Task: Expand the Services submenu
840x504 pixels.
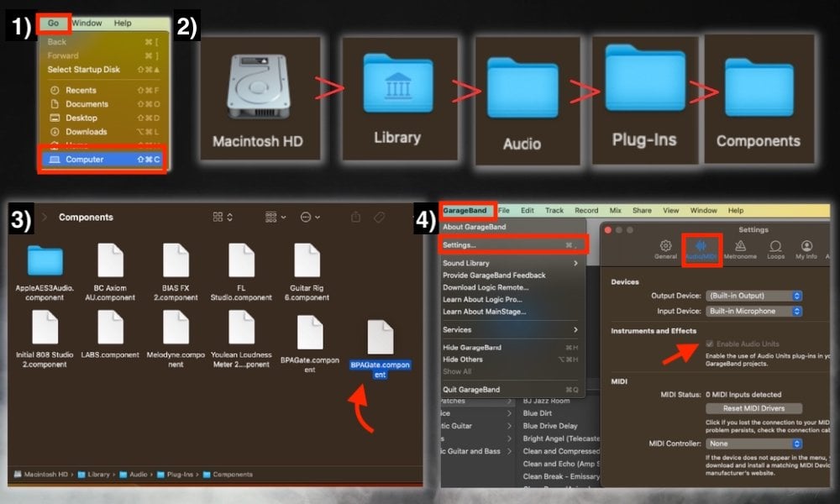Action: click(512, 329)
